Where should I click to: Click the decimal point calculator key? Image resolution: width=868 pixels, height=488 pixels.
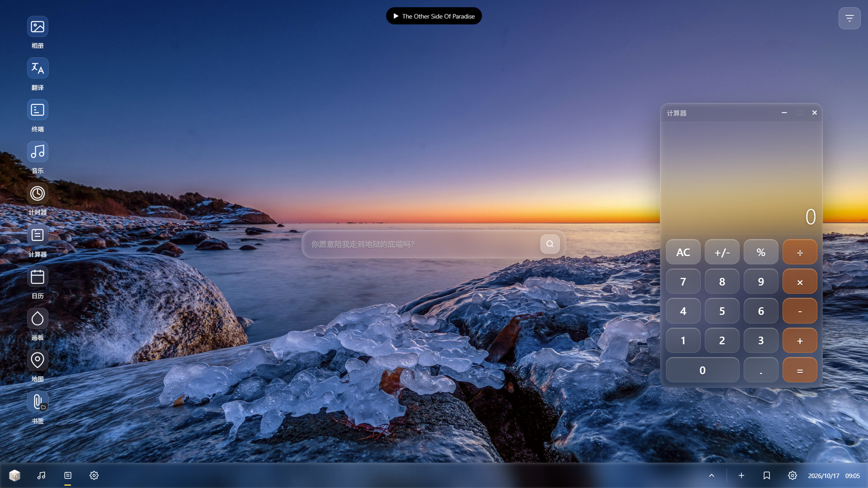point(761,370)
